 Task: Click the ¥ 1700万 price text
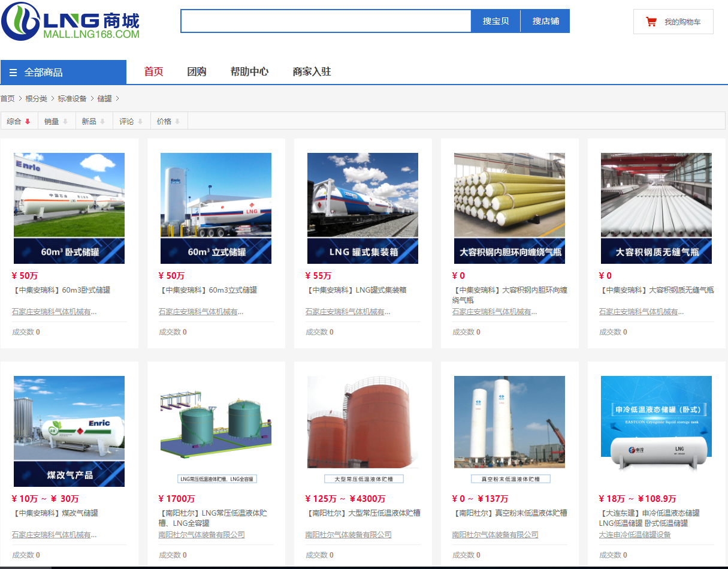[177, 499]
